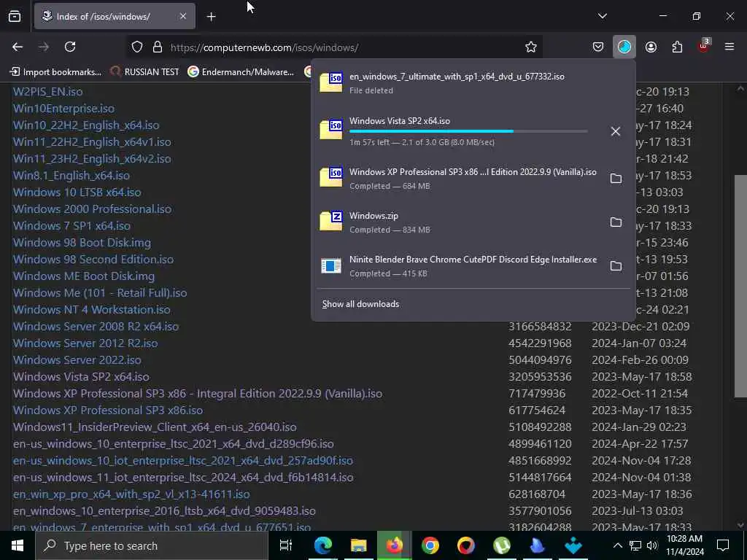The image size is (747, 560).
Task: Launch Microsoft Edge from taskbar
Action: pos(323,545)
